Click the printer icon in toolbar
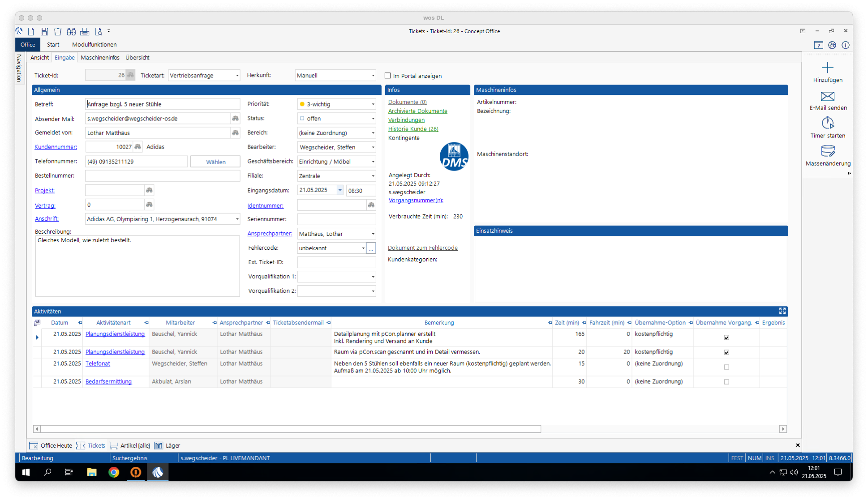 (x=85, y=31)
